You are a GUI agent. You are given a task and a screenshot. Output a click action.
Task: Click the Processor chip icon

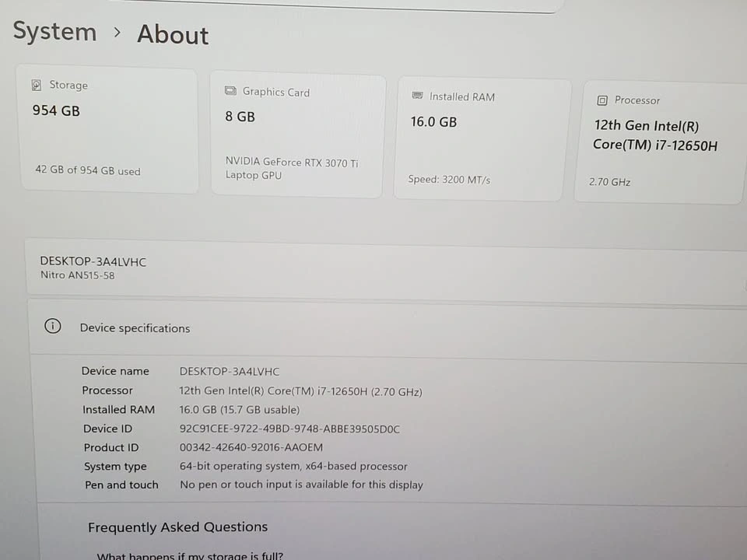[601, 100]
